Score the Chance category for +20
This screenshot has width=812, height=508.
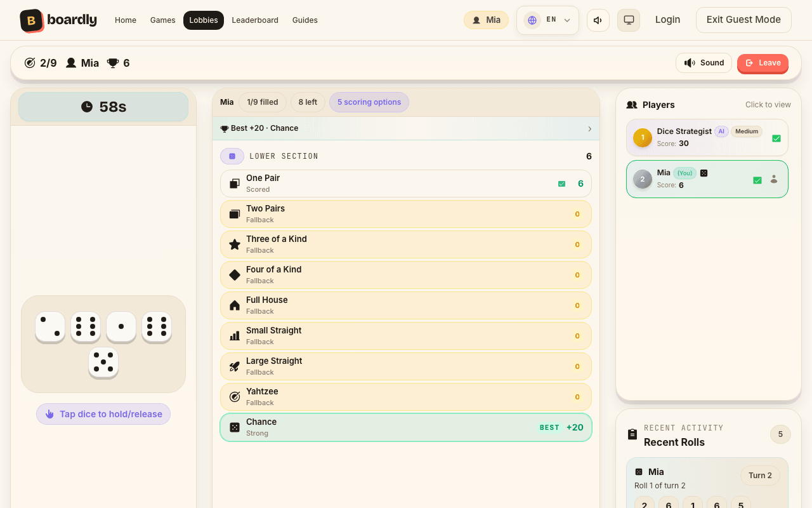coord(406,427)
